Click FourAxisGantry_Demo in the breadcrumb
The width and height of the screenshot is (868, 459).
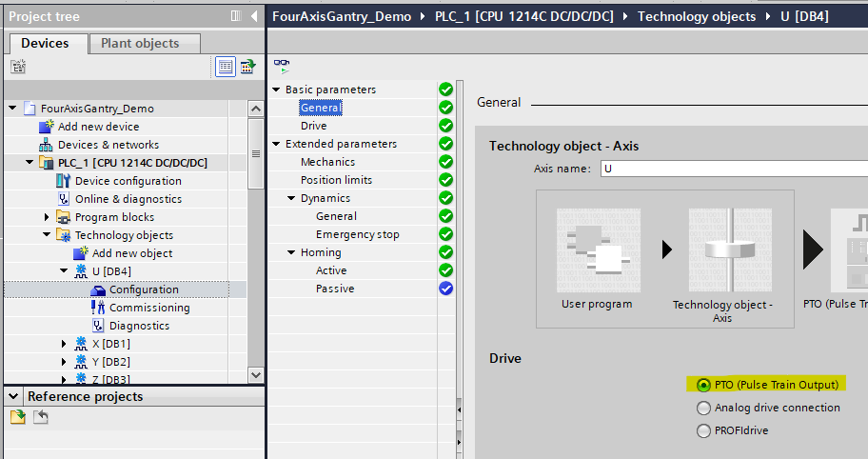(x=342, y=16)
